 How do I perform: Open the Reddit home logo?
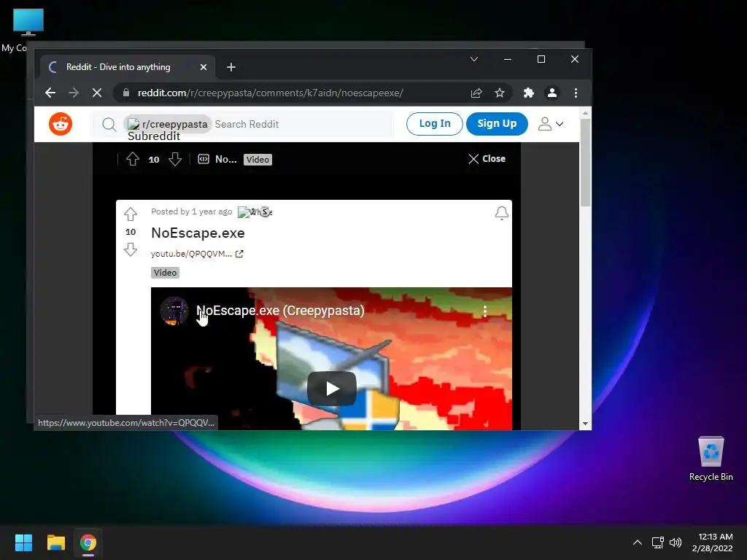[61, 124]
